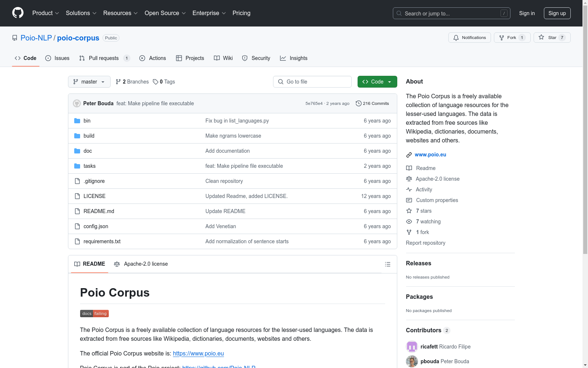The height and width of the screenshot is (368, 588).
Task: Open the README.md file
Action: click(x=99, y=211)
